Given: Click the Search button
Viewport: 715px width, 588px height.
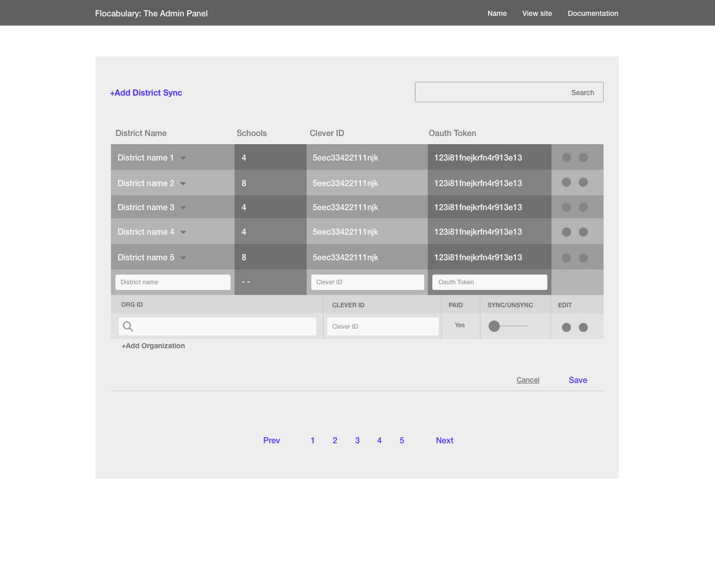Looking at the screenshot, I should [x=583, y=93].
